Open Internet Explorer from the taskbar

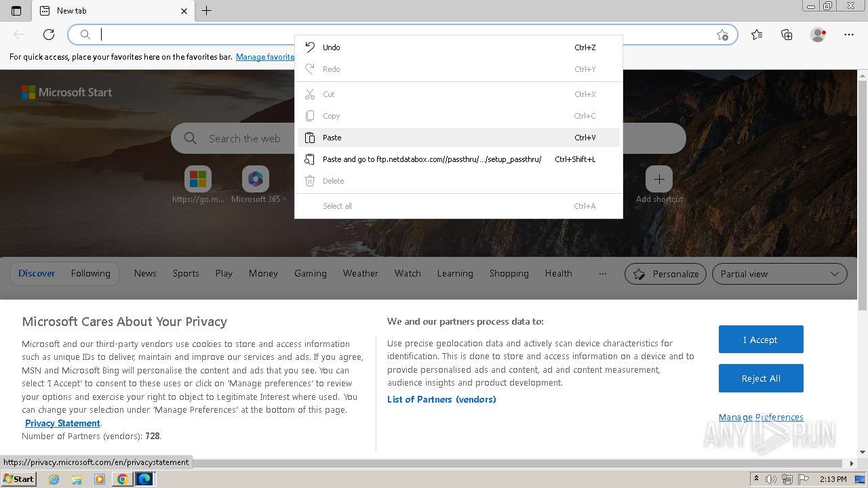[x=54, y=479]
